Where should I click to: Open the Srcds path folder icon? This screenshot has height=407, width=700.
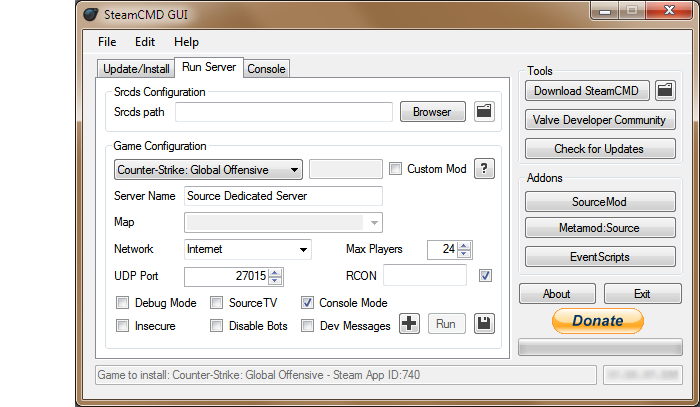[x=484, y=111]
